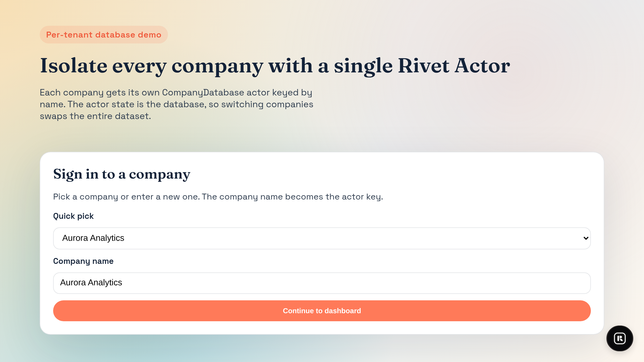Click the paragraph describing the CompanyDatabase actor
Image resolution: width=644 pixels, height=362 pixels.
coord(176,104)
